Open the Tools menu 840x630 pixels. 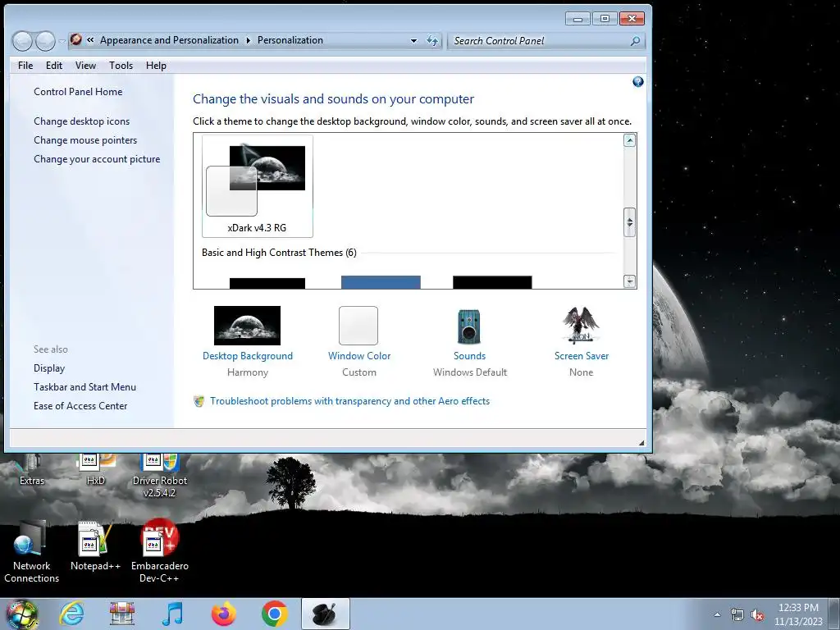[121, 66]
